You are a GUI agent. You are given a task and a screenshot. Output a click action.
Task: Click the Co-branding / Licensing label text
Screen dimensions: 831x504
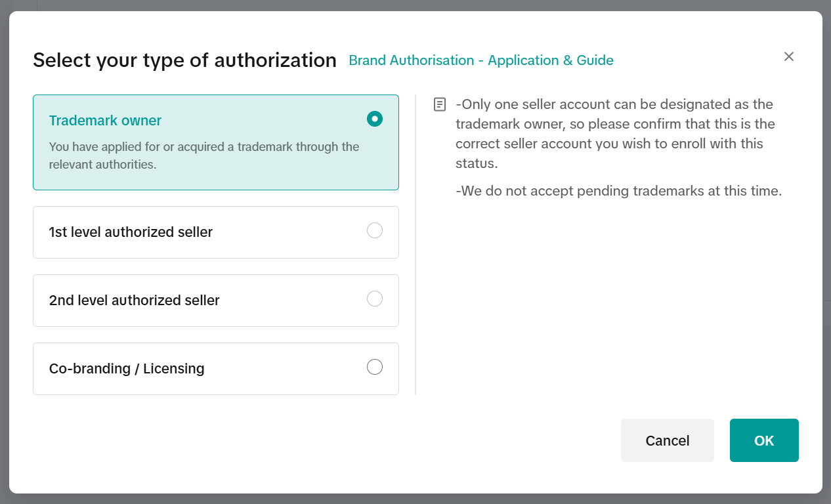127,369
